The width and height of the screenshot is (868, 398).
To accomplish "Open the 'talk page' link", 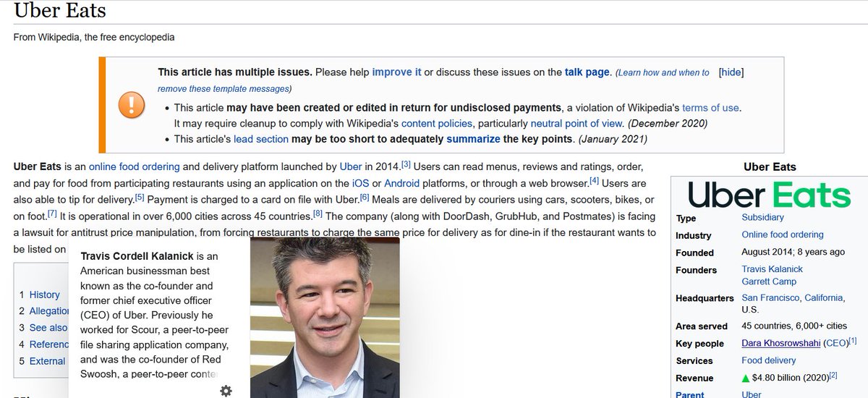I will 588,72.
